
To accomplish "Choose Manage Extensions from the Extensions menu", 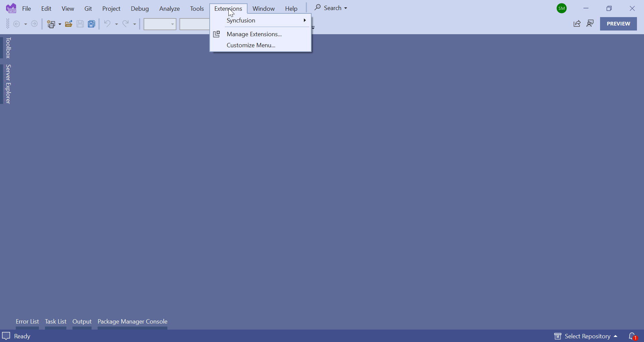I will click(254, 34).
